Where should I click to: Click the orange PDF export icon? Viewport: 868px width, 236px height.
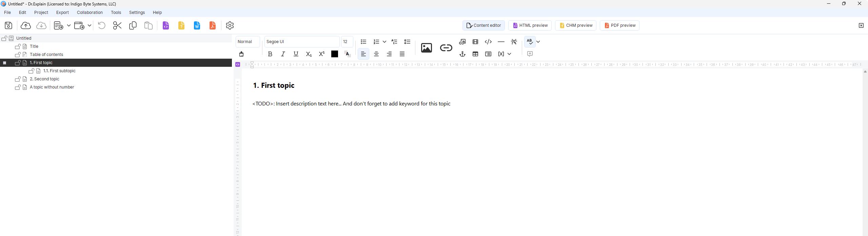[x=213, y=25]
